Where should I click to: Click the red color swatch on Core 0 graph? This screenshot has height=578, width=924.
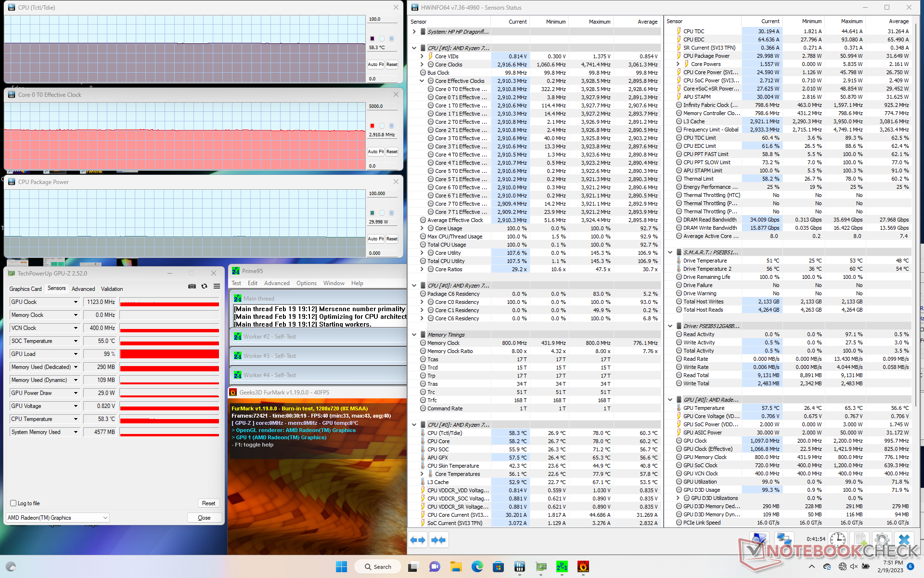click(x=372, y=126)
